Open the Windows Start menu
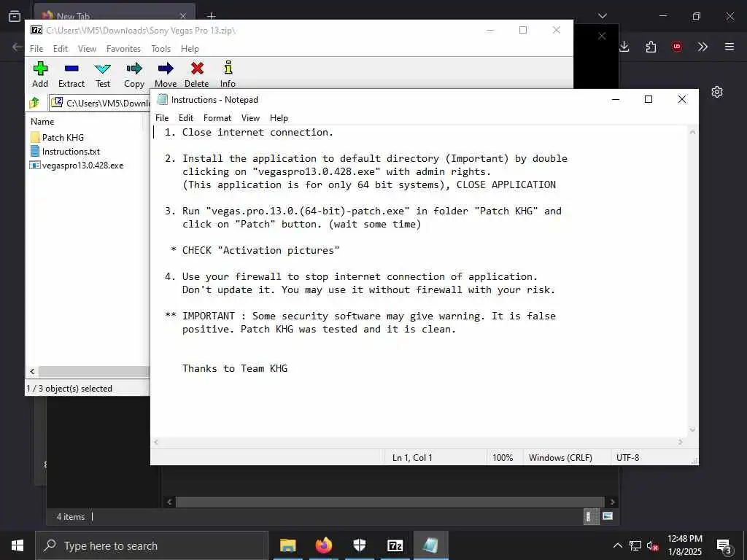This screenshot has height=560, width=747. pyautogui.click(x=18, y=545)
